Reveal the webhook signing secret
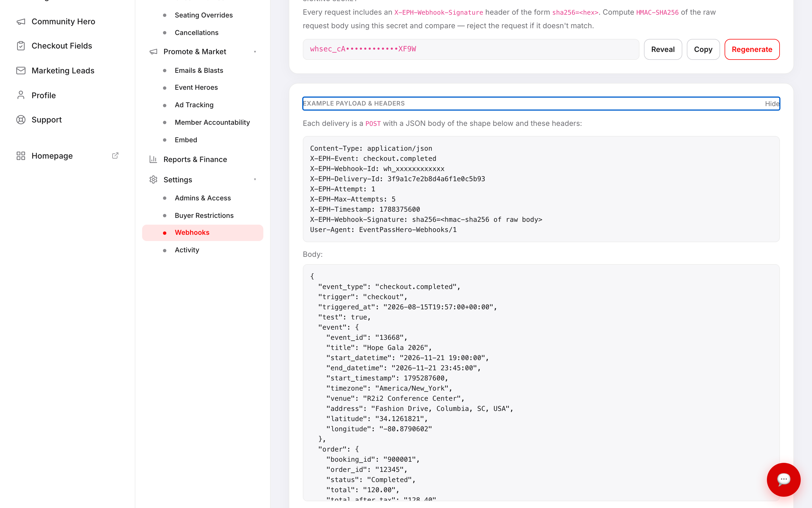 click(663, 49)
